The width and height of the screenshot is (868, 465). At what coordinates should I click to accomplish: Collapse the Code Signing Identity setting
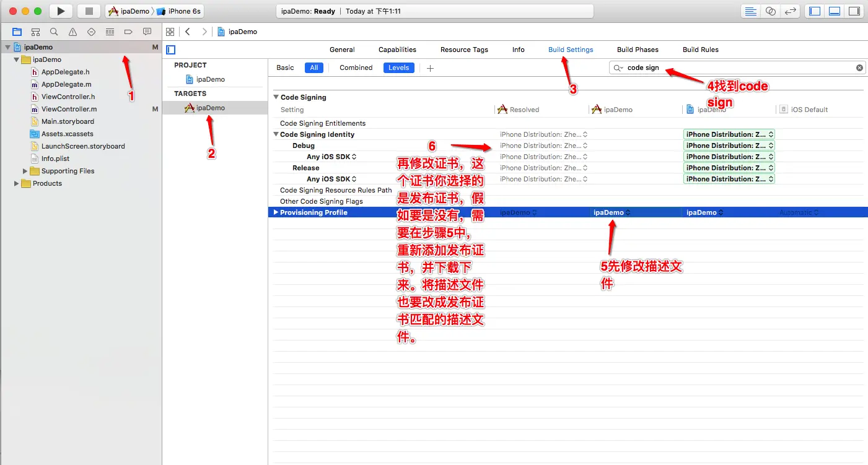click(276, 134)
